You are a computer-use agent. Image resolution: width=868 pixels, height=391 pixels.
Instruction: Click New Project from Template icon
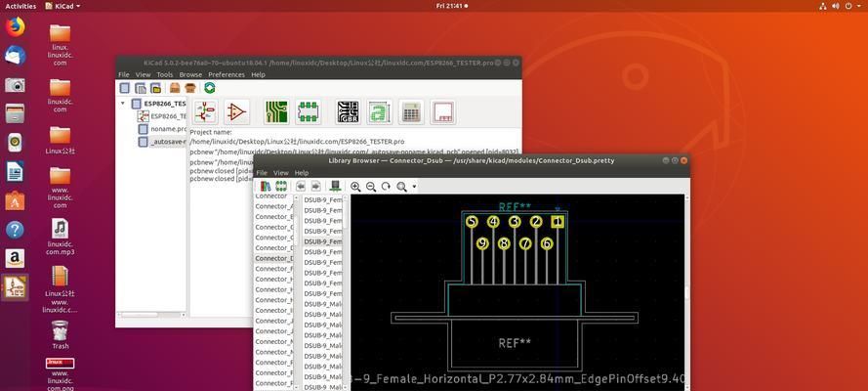click(141, 88)
